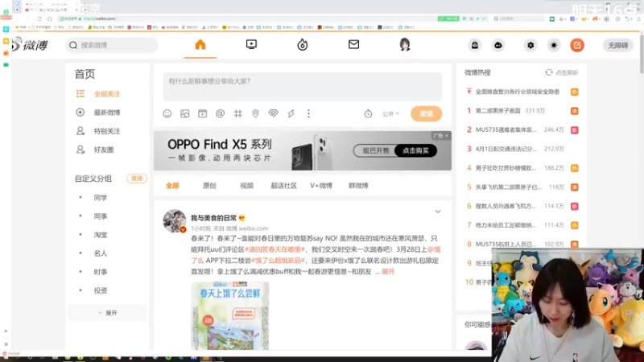Click the diamond icon in composer
The image size is (644, 362).
click(x=273, y=113)
